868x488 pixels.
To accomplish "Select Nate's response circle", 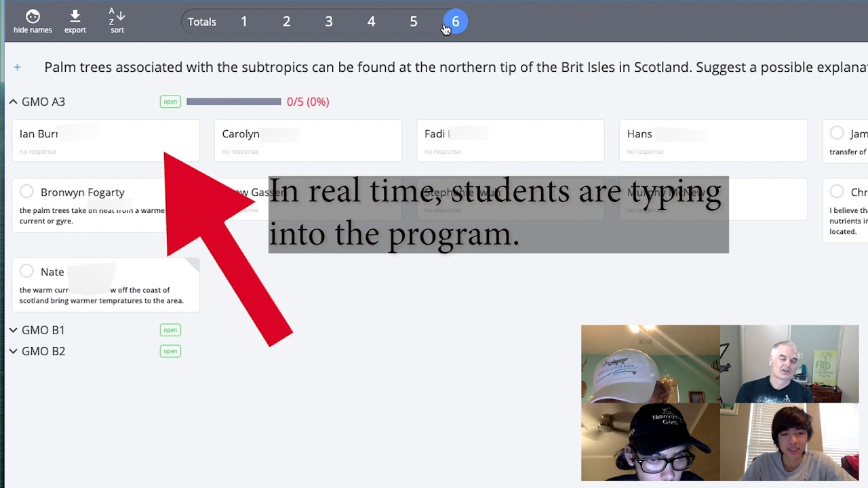I will coord(26,271).
